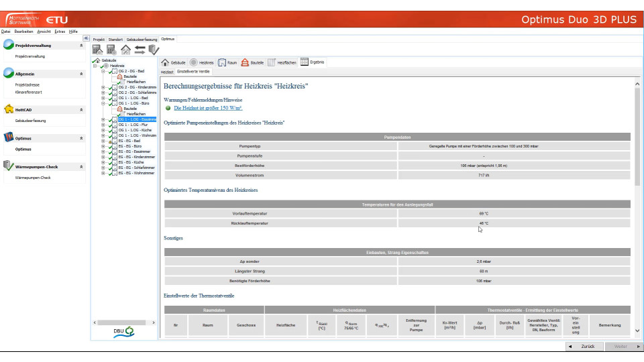
Task: Click the double-arrow swap icon in the toolbar
Action: (x=140, y=50)
